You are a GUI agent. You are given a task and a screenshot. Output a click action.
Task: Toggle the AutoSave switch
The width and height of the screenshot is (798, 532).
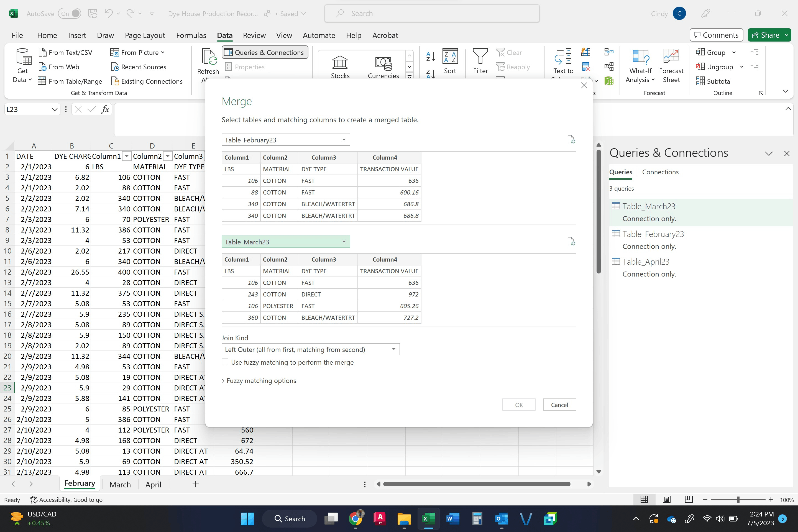click(70, 14)
